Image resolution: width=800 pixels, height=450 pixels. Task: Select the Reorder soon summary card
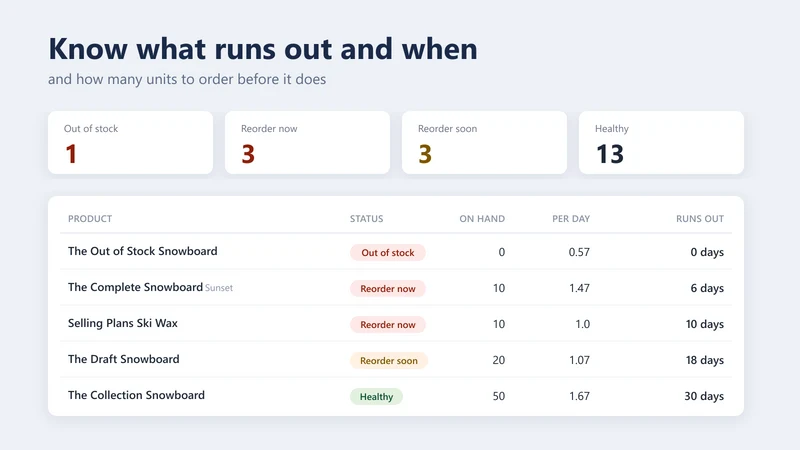tap(484, 142)
